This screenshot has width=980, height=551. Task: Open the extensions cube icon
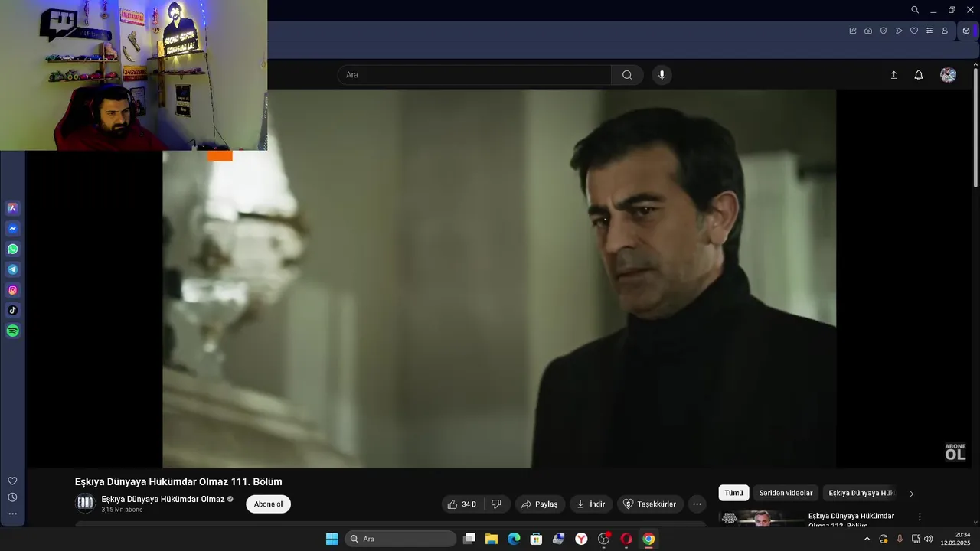click(966, 31)
